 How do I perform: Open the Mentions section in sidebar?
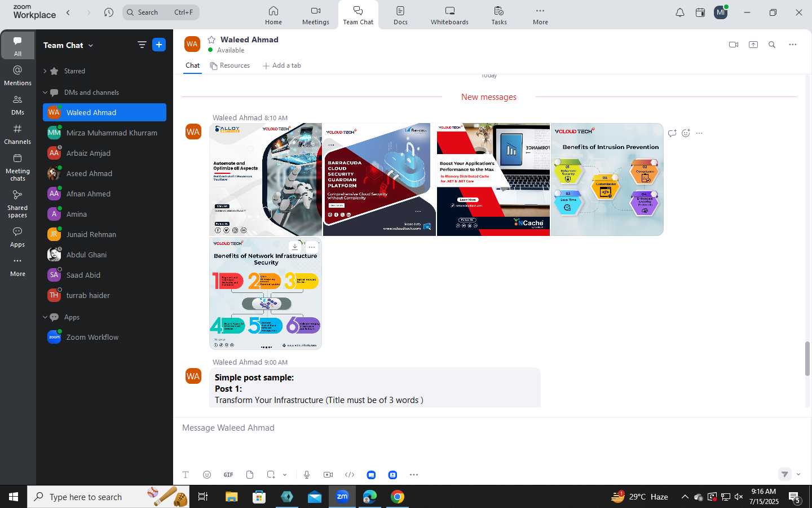pos(17,75)
